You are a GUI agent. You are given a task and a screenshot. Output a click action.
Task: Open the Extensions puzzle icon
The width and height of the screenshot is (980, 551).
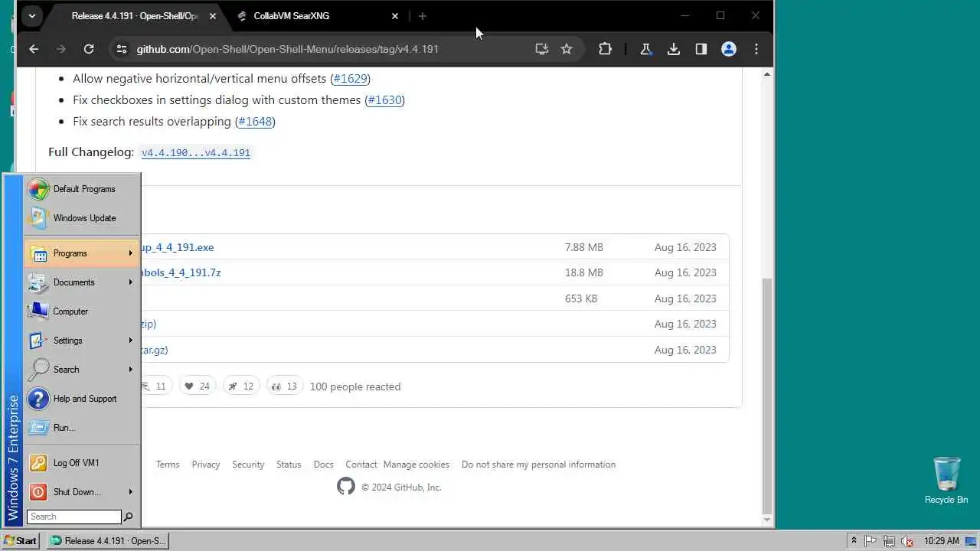coord(605,49)
